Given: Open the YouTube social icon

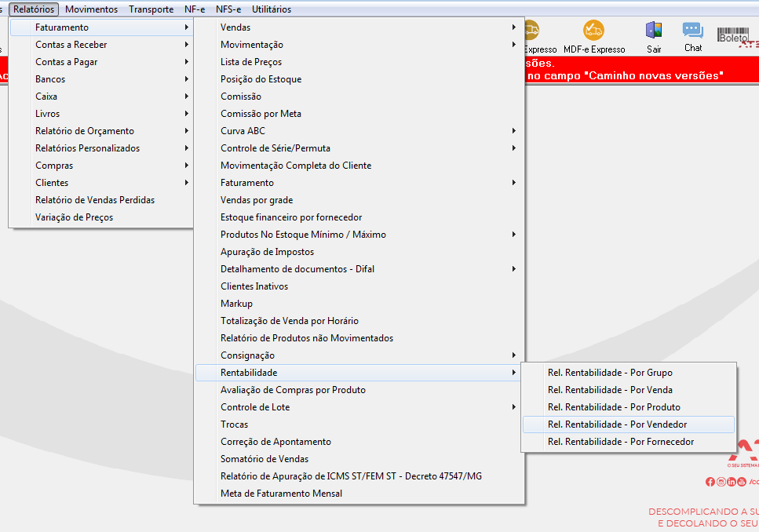Looking at the screenshot, I should [x=742, y=482].
